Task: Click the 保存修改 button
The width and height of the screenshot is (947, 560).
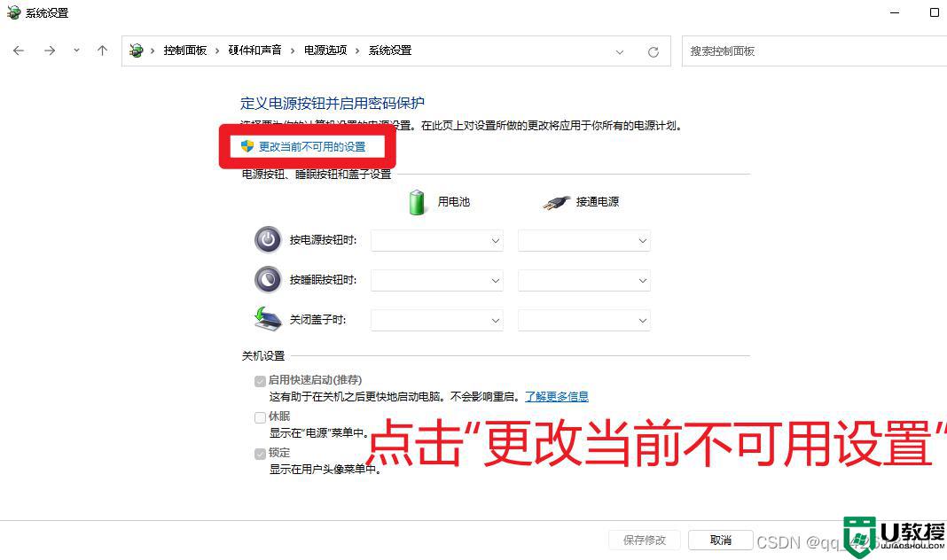Action: [x=645, y=541]
